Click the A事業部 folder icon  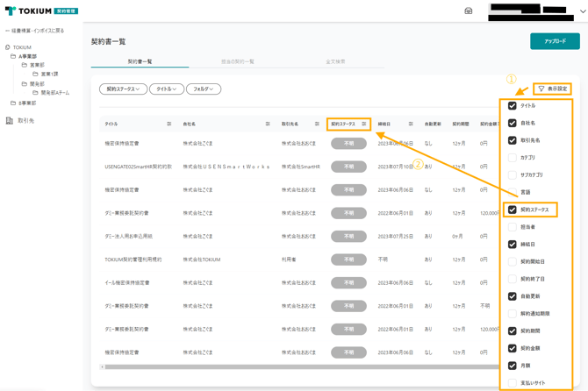14,56
